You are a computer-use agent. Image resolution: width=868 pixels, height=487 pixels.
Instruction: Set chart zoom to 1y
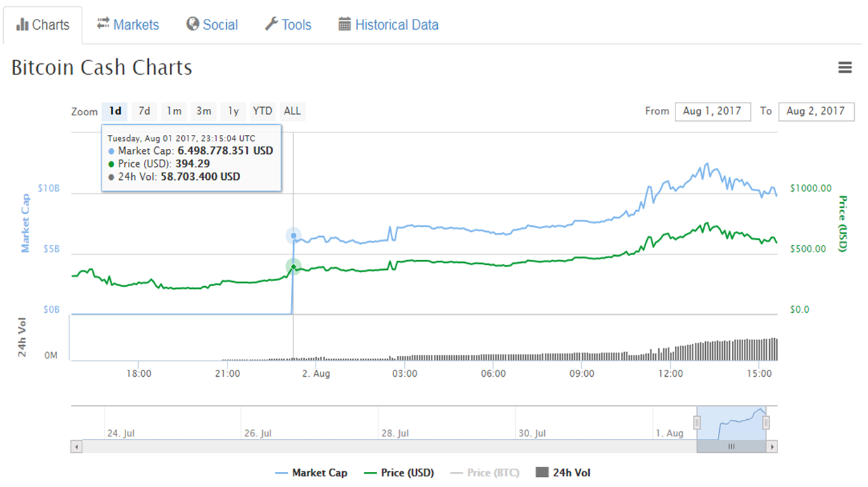[x=233, y=111]
